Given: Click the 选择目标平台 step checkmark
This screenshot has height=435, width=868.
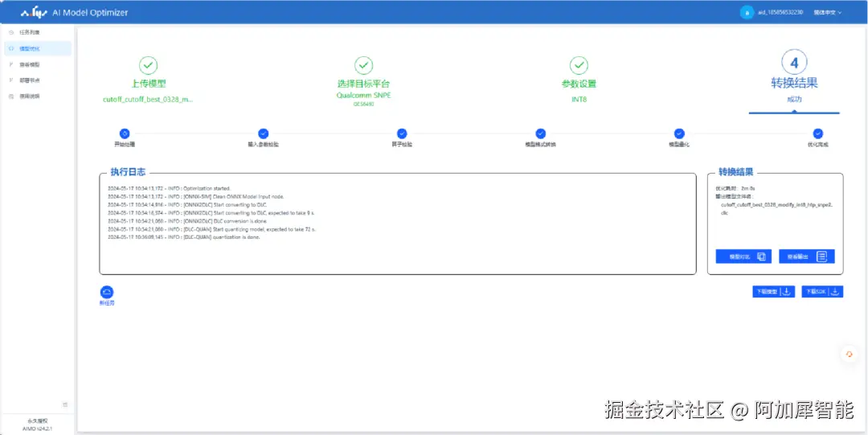Looking at the screenshot, I should tap(364, 65).
